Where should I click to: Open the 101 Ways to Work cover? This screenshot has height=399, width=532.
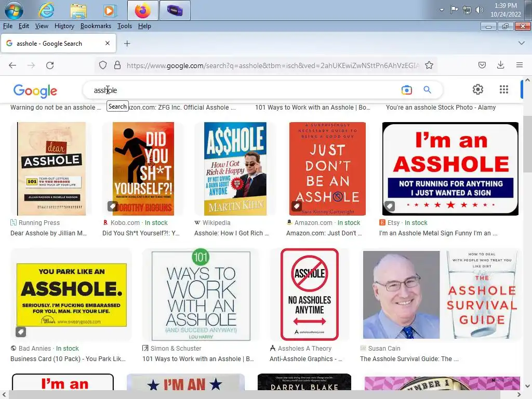click(201, 295)
